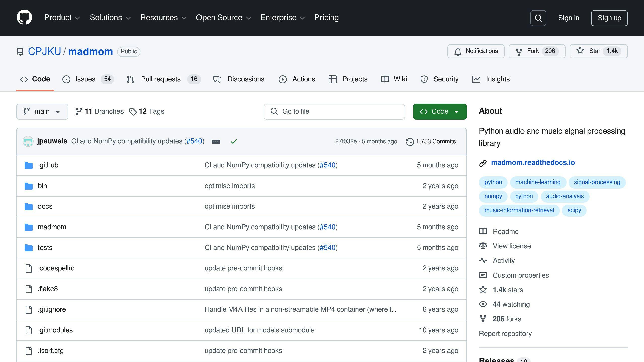
Task: Open the Discussions tab
Action: point(239,79)
